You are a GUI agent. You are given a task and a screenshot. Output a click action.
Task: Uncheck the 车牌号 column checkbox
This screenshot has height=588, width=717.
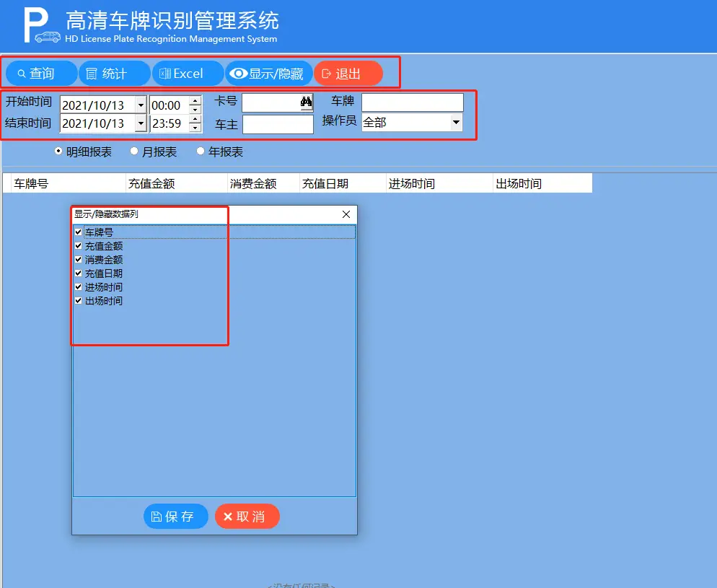78,232
